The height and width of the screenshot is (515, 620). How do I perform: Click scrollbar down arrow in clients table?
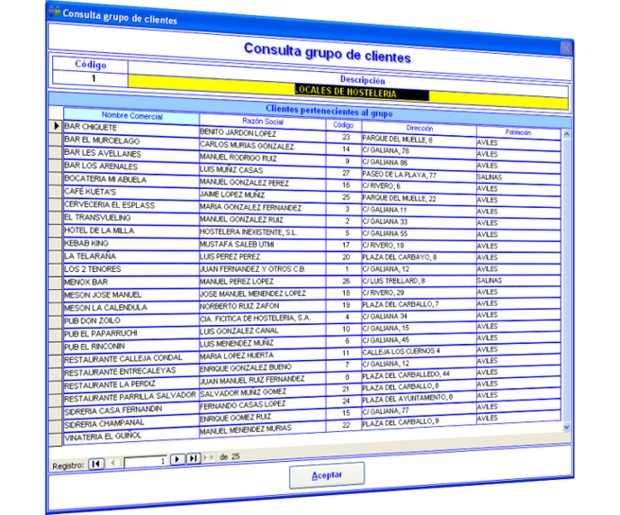(x=566, y=427)
